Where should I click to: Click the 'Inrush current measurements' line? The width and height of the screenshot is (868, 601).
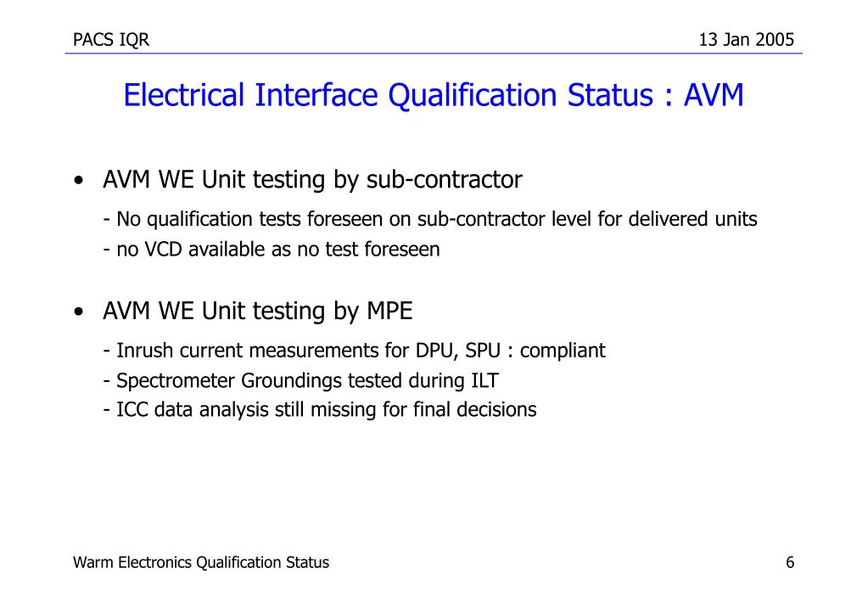tap(355, 351)
